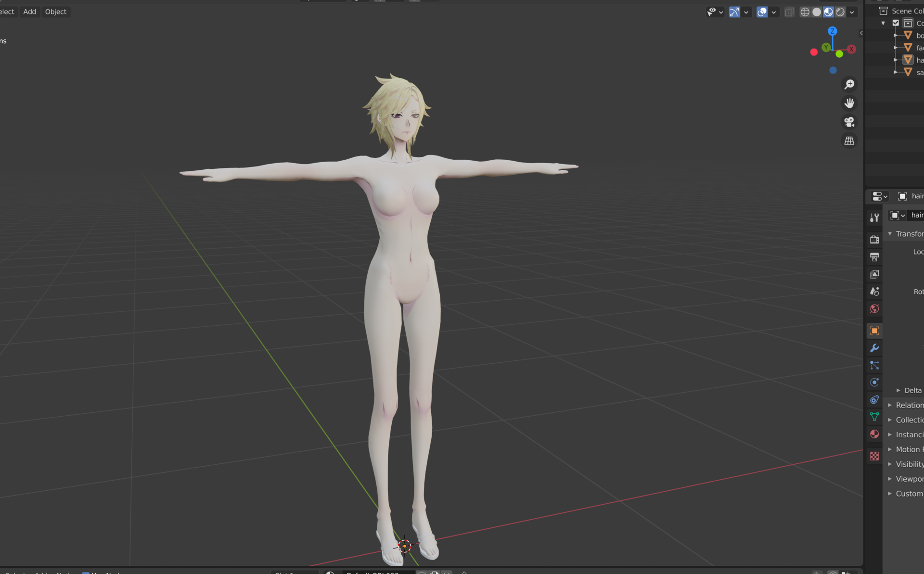Toggle camera view button

849,122
